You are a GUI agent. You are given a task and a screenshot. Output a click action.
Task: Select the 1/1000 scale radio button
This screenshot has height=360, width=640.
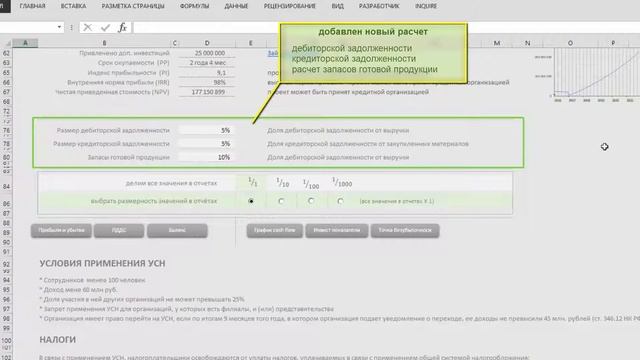click(x=340, y=201)
